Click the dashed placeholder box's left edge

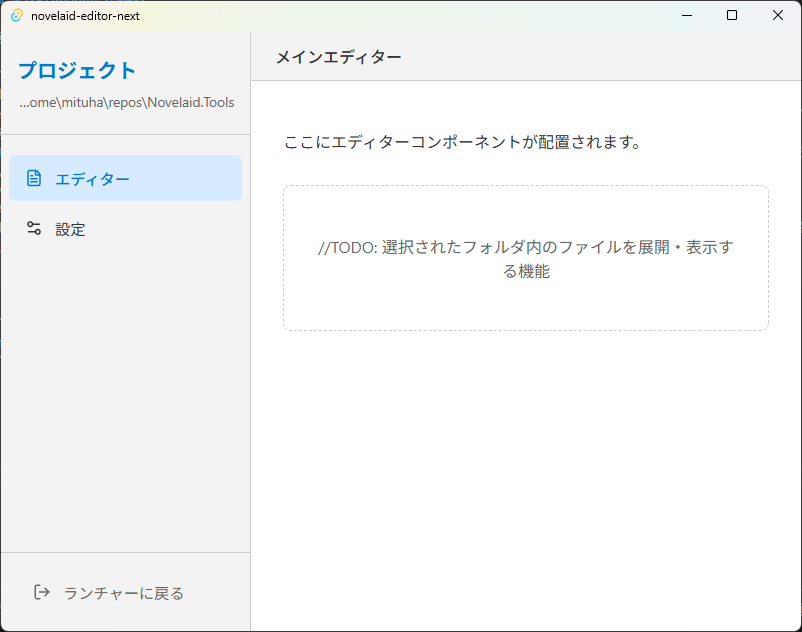pos(284,258)
